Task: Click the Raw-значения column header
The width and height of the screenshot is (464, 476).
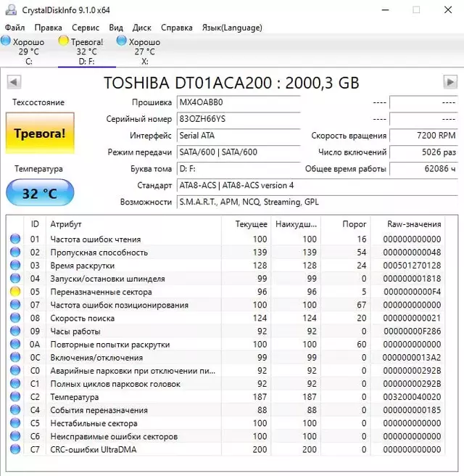Action: click(407, 224)
